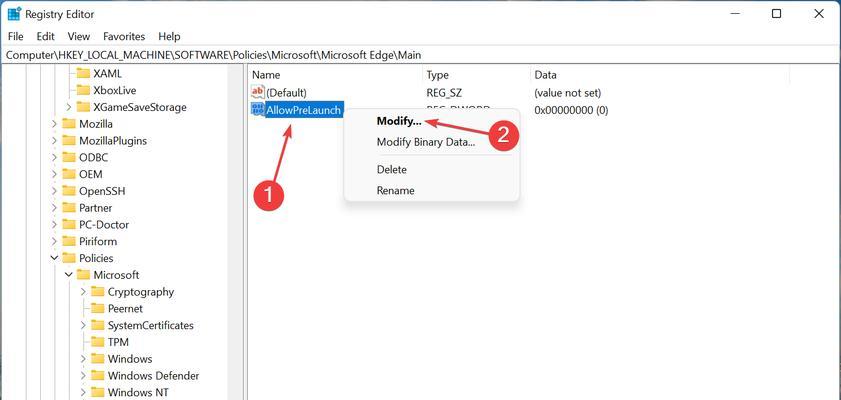
Task: Click the tree pane vertical scrollbar
Action: [x=235, y=233]
